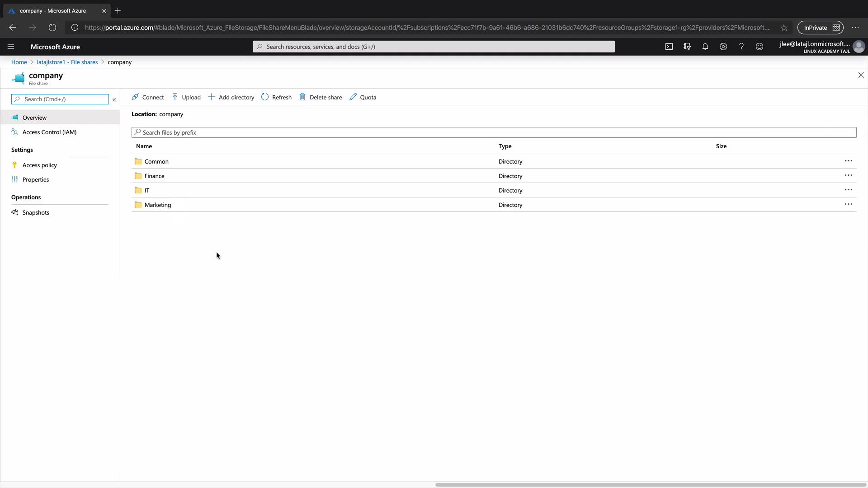The width and height of the screenshot is (868, 488).
Task: Open directory and subscription filter icon
Action: pyautogui.click(x=687, y=47)
